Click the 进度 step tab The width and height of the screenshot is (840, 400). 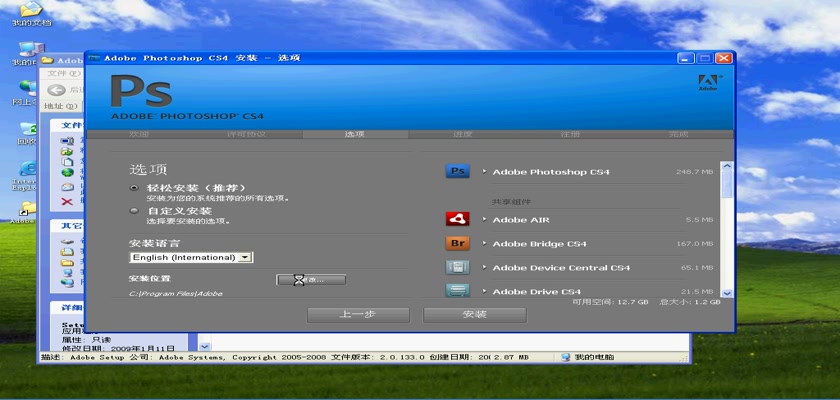click(463, 134)
